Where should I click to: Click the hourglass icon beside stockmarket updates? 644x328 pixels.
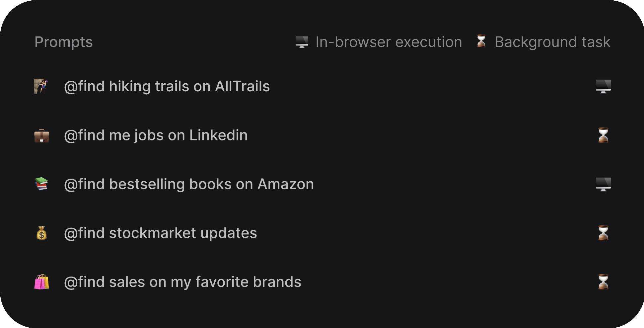[x=603, y=233]
